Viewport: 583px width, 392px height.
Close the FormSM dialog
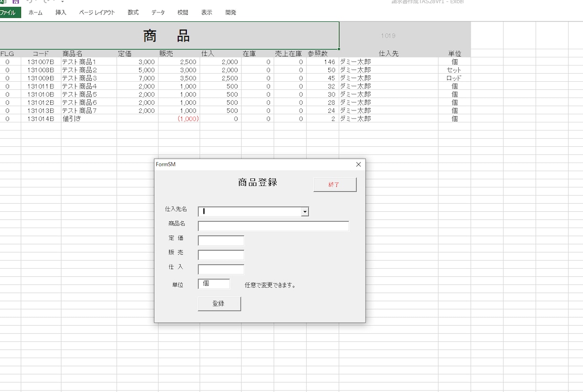359,164
